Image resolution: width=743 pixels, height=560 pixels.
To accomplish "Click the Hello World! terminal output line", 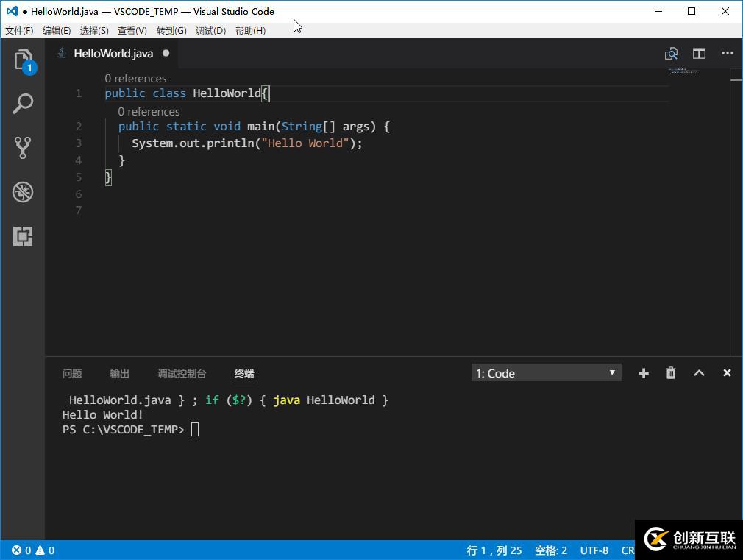I will coord(103,415).
